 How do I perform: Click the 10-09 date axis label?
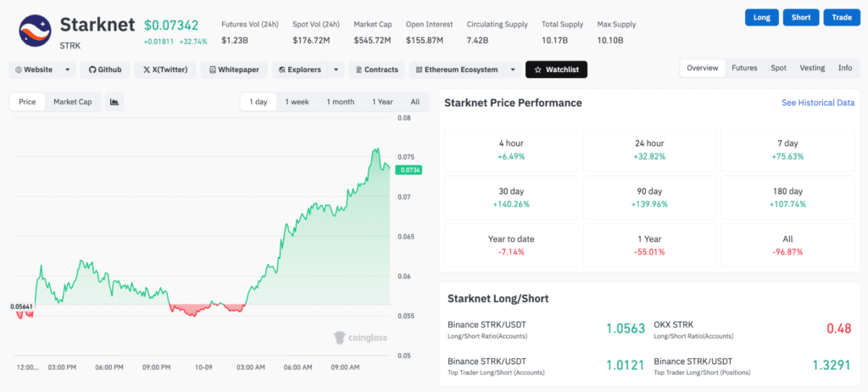tap(203, 367)
